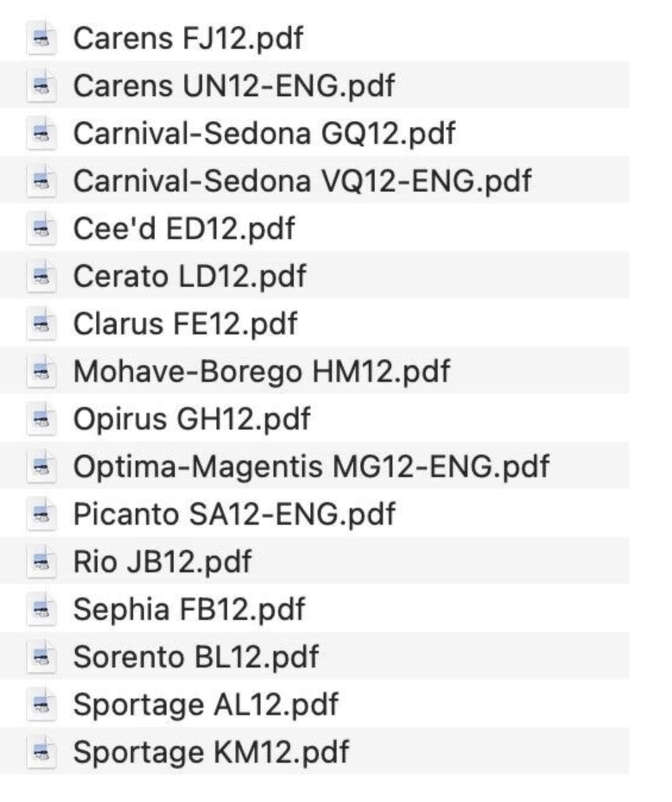This screenshot has width=672, height=802.
Task: Click the file icon for Clarus FE12.pdf
Action: click(42, 323)
